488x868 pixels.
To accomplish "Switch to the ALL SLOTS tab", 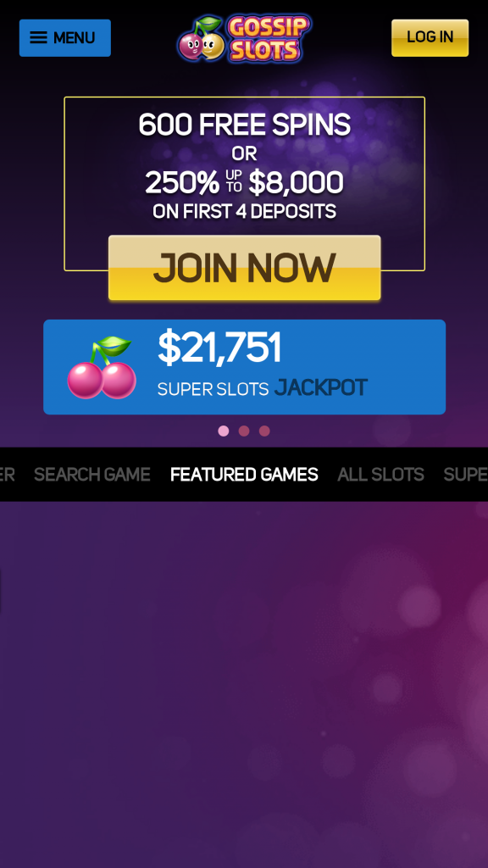I will 380,475.
